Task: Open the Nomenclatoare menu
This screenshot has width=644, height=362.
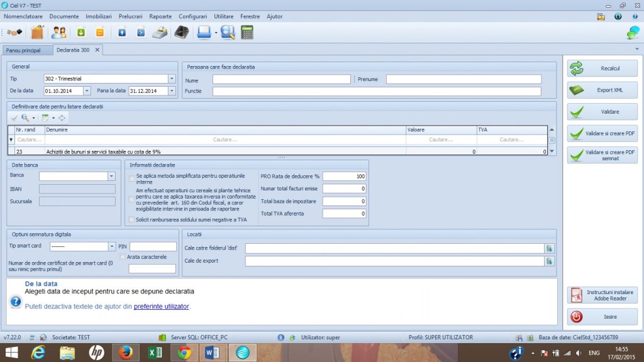Action: point(23,16)
